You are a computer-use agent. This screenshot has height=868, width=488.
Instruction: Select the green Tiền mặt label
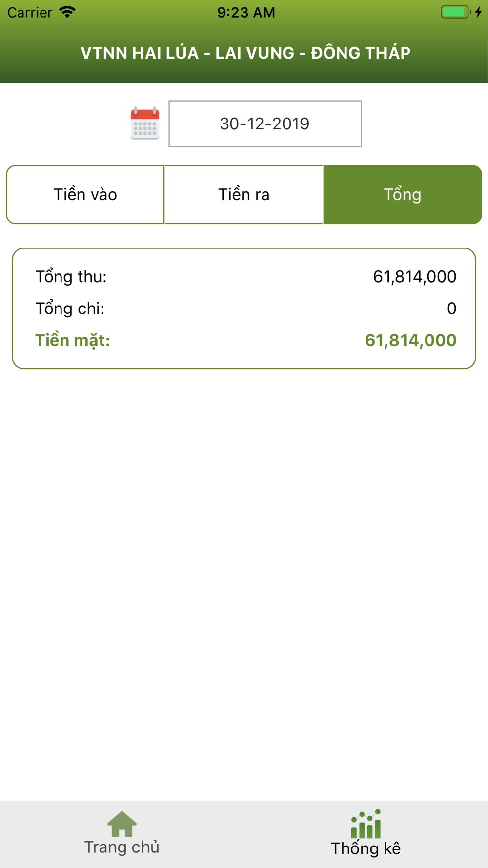point(73,340)
